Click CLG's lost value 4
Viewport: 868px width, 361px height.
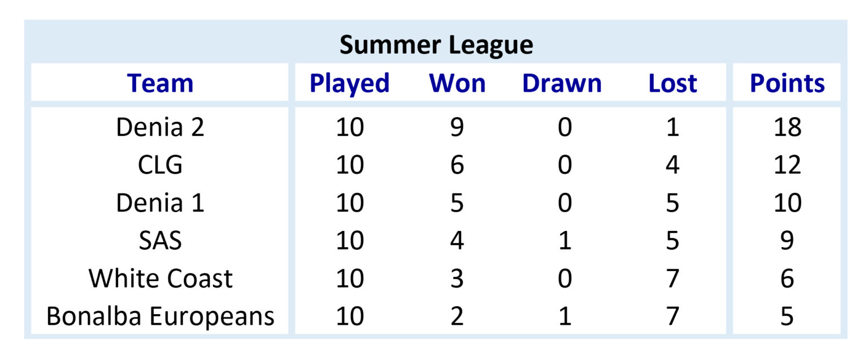(672, 165)
